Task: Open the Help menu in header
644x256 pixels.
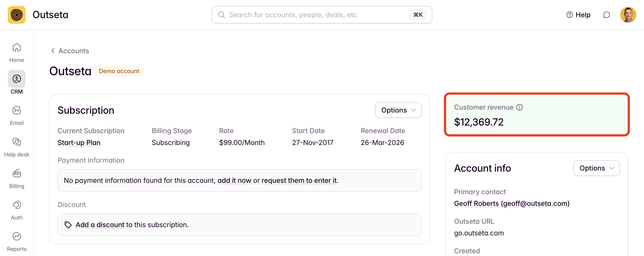Action: [578, 15]
